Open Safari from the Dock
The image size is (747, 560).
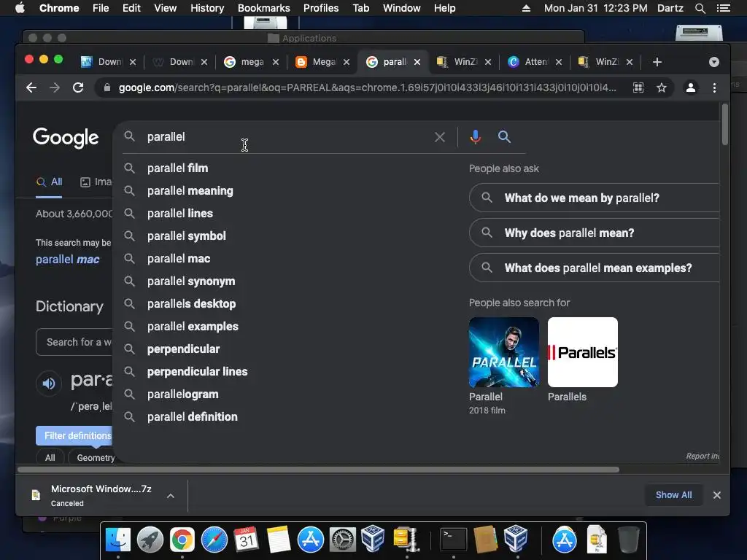pyautogui.click(x=214, y=540)
